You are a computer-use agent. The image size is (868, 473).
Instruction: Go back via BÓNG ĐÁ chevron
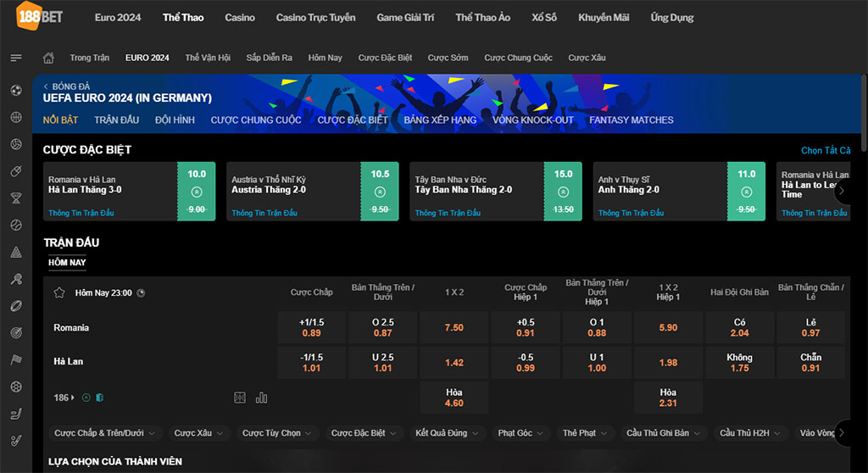coord(46,86)
